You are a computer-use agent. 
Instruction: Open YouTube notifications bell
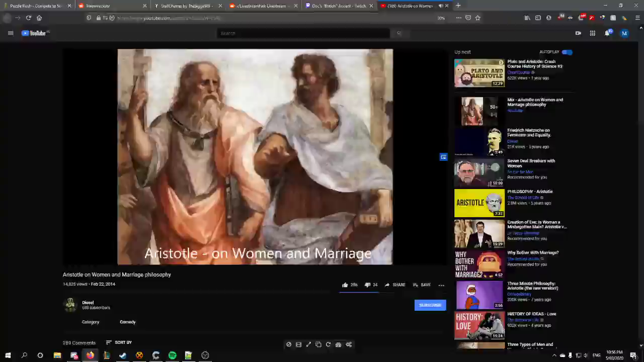(x=608, y=33)
